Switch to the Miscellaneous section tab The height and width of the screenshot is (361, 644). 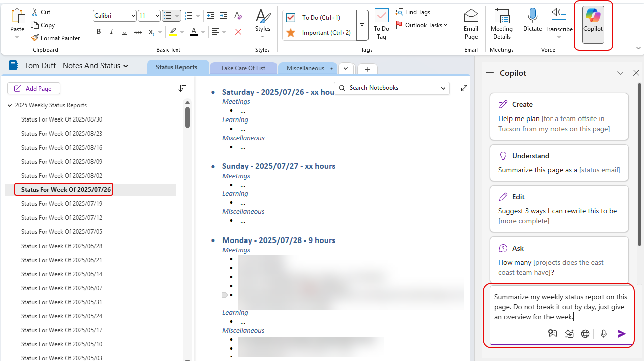pyautogui.click(x=305, y=68)
